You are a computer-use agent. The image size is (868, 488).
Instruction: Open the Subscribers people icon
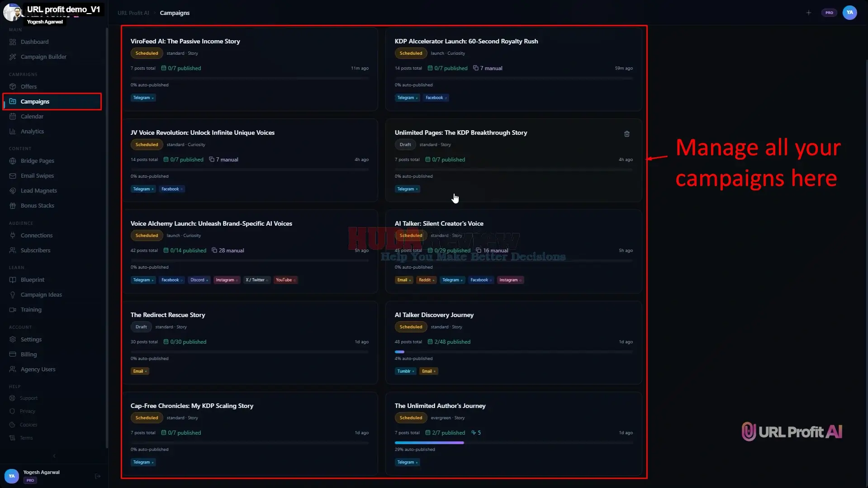13,250
